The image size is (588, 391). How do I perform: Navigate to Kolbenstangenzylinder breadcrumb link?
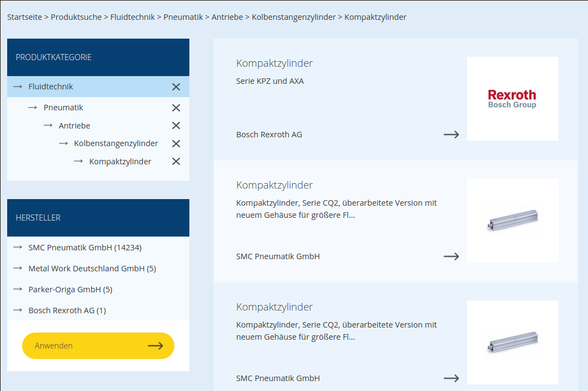pos(294,17)
